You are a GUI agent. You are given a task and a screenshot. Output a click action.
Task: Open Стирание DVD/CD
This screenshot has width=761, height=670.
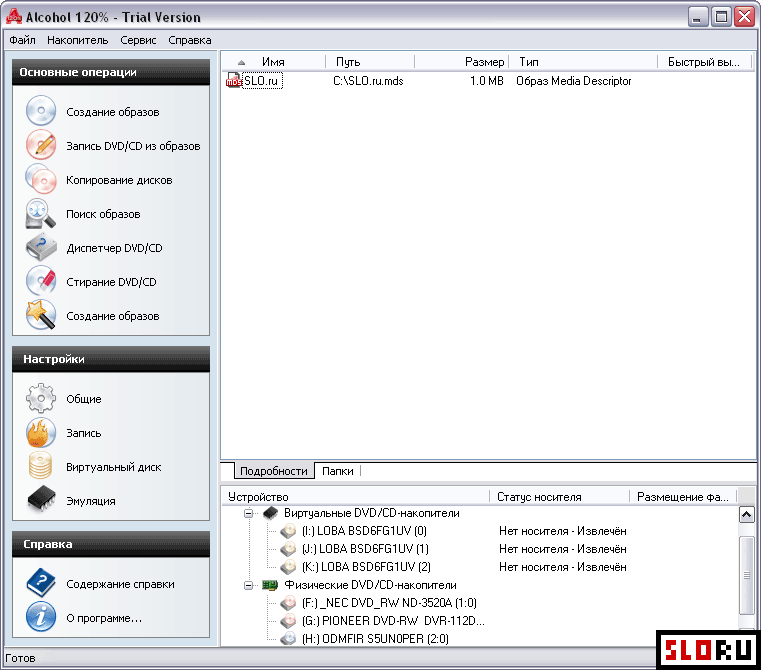[112, 282]
